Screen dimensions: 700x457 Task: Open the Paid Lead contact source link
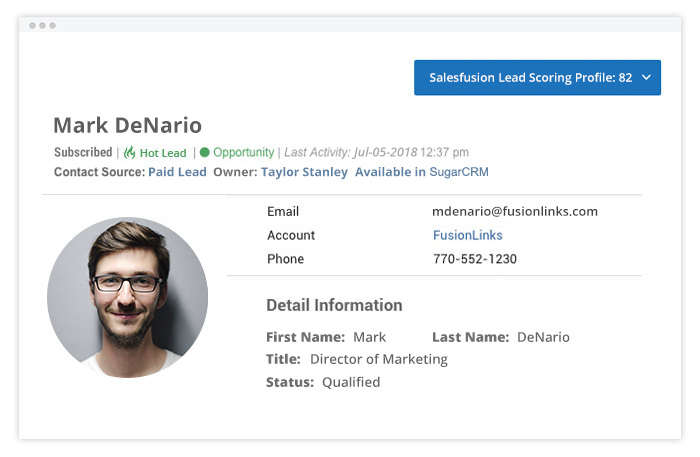point(177,172)
